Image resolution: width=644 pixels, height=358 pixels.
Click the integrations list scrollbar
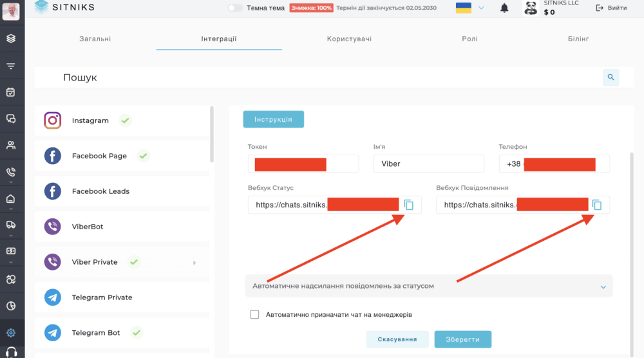[x=212, y=135]
